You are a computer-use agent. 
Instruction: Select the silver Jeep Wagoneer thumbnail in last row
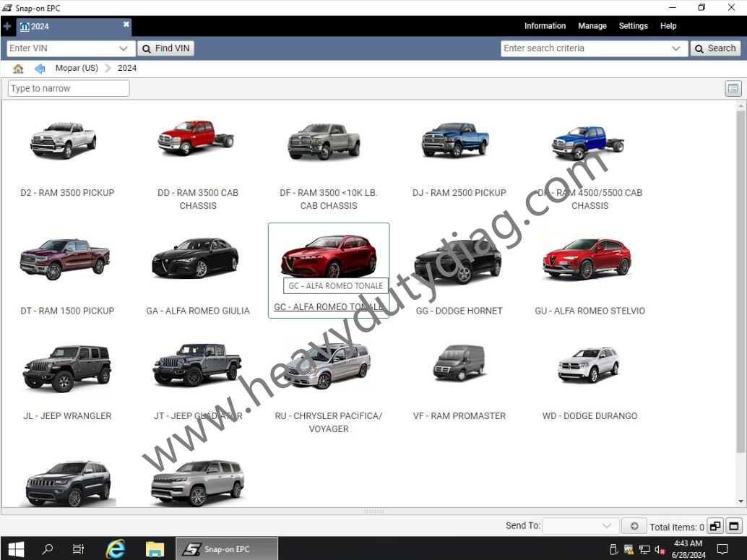[x=198, y=482]
